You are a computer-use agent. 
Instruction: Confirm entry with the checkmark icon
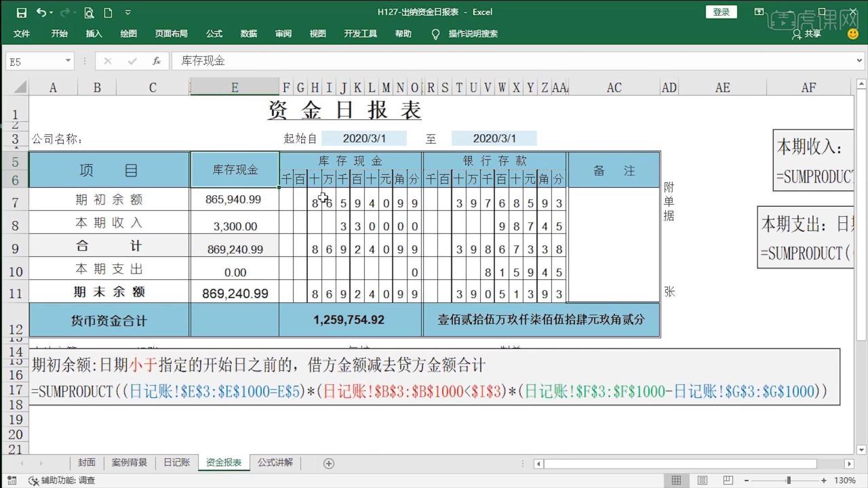click(x=132, y=61)
